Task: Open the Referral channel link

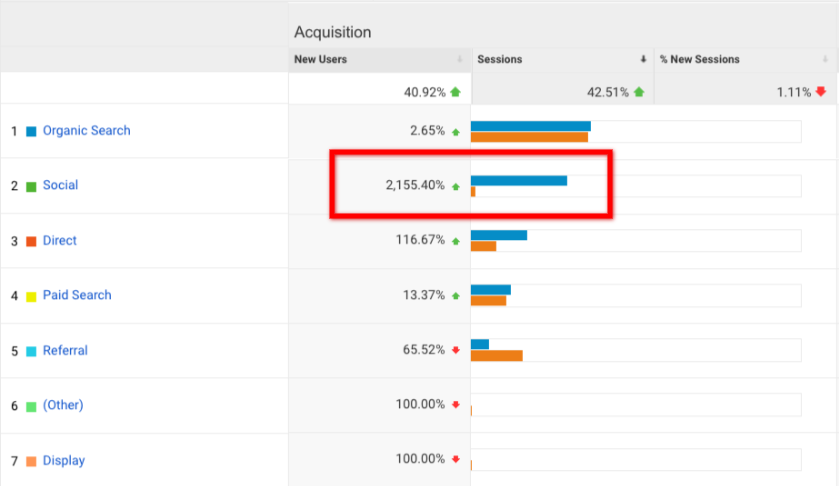Action: click(x=65, y=351)
